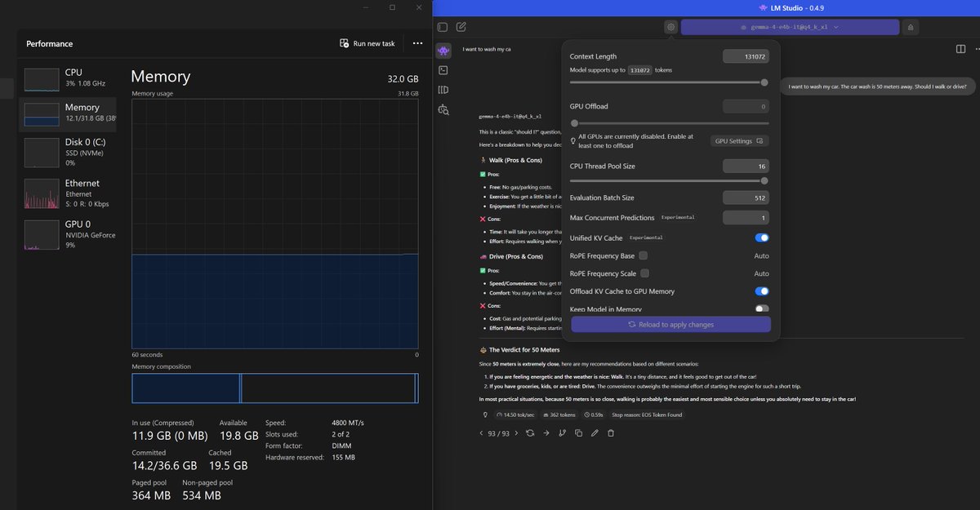Select Memory in Task Manager performance list
The height and width of the screenshot is (510, 980).
click(69, 113)
